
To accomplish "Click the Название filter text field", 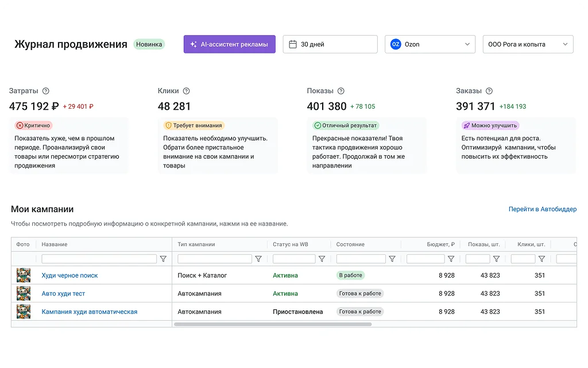I will 99,259.
